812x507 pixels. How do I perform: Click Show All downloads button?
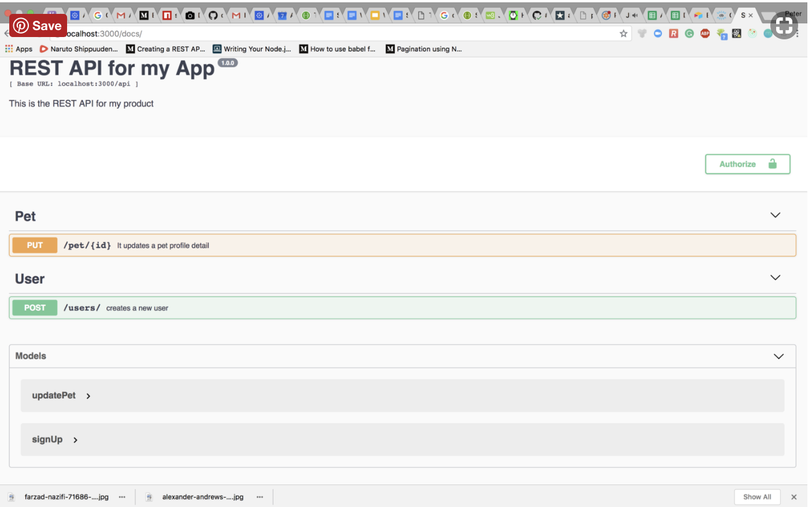756,497
